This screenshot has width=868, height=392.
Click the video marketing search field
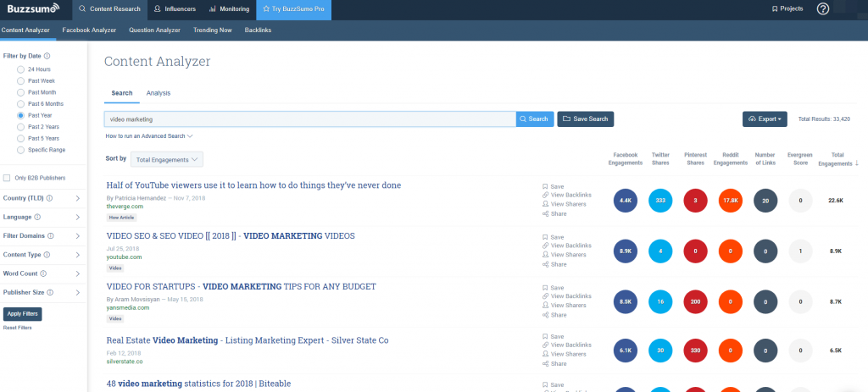tap(309, 119)
